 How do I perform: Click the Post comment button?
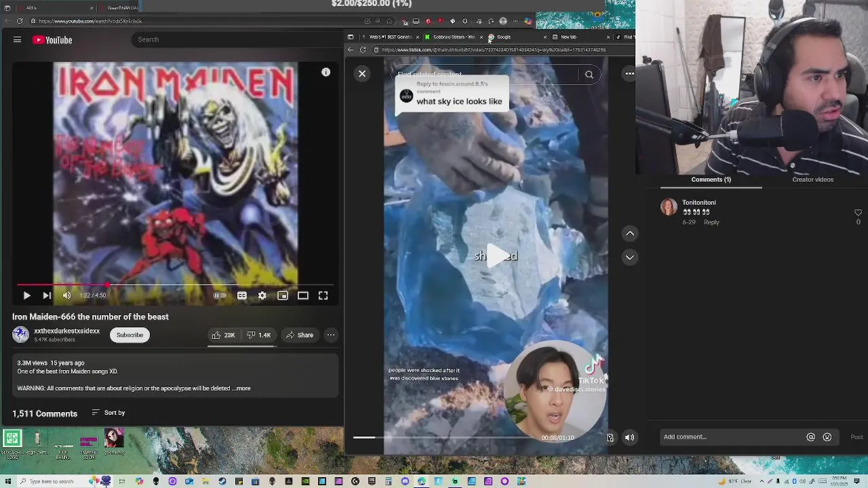(856, 437)
